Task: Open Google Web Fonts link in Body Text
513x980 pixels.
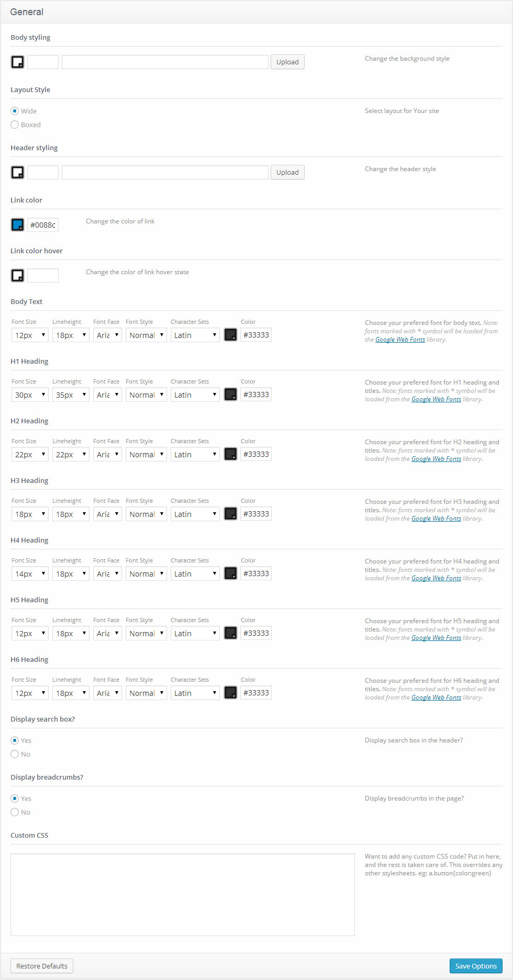Action: click(x=400, y=340)
